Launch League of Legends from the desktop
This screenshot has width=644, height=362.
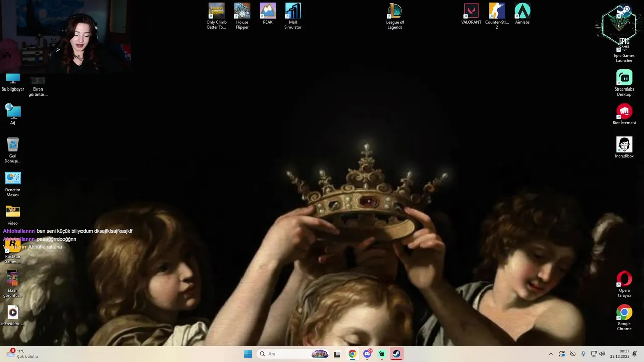click(x=395, y=16)
